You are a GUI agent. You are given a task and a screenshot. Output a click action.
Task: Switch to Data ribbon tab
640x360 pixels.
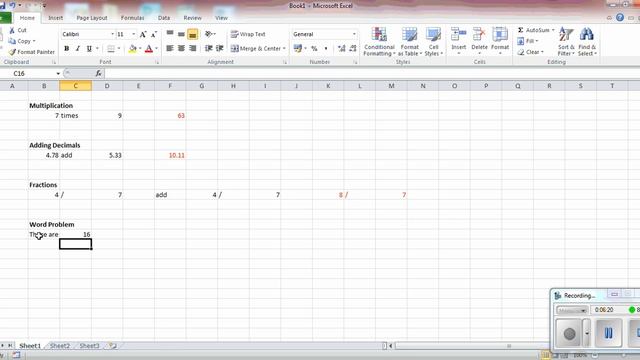tap(164, 18)
